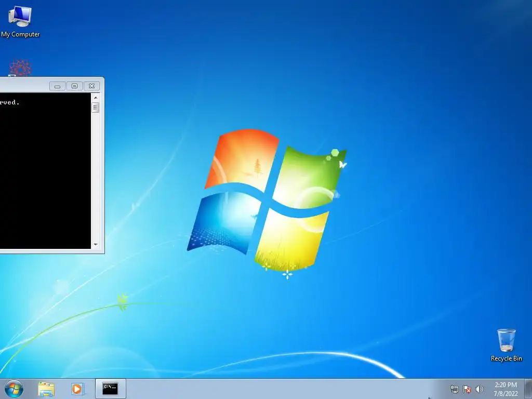Click the scroll-down arrow in Command Prompt
The image size is (532, 399).
tap(96, 244)
